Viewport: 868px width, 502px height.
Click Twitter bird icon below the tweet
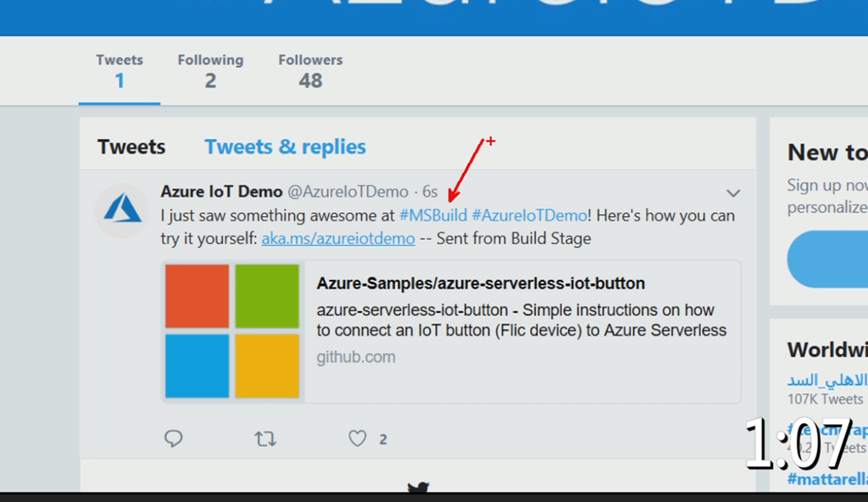point(418,488)
